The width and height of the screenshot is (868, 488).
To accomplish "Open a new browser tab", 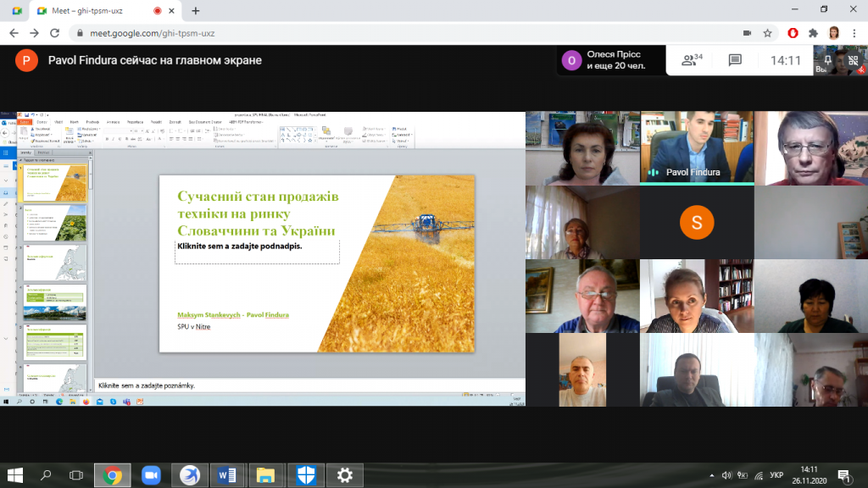I will click(x=196, y=10).
